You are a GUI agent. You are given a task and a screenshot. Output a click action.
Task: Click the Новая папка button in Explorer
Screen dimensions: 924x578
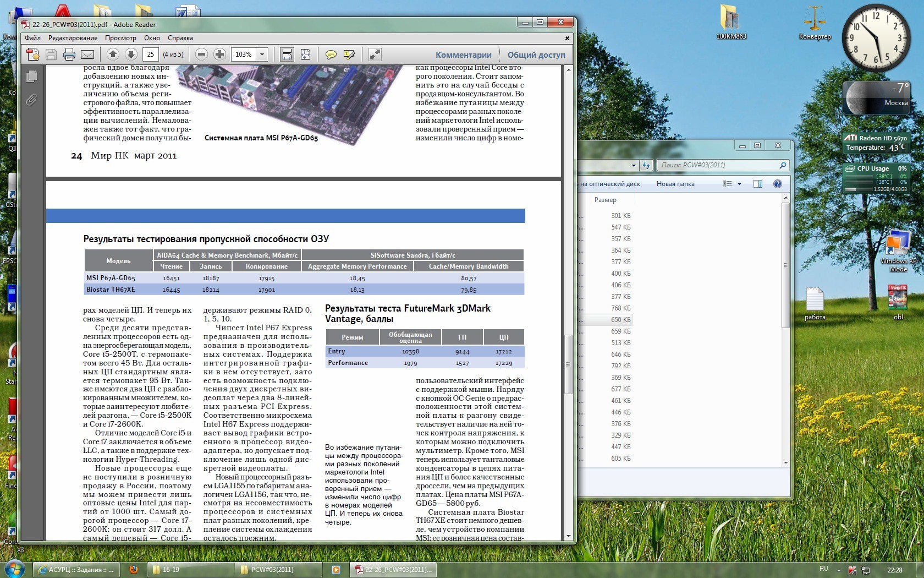pyautogui.click(x=675, y=184)
